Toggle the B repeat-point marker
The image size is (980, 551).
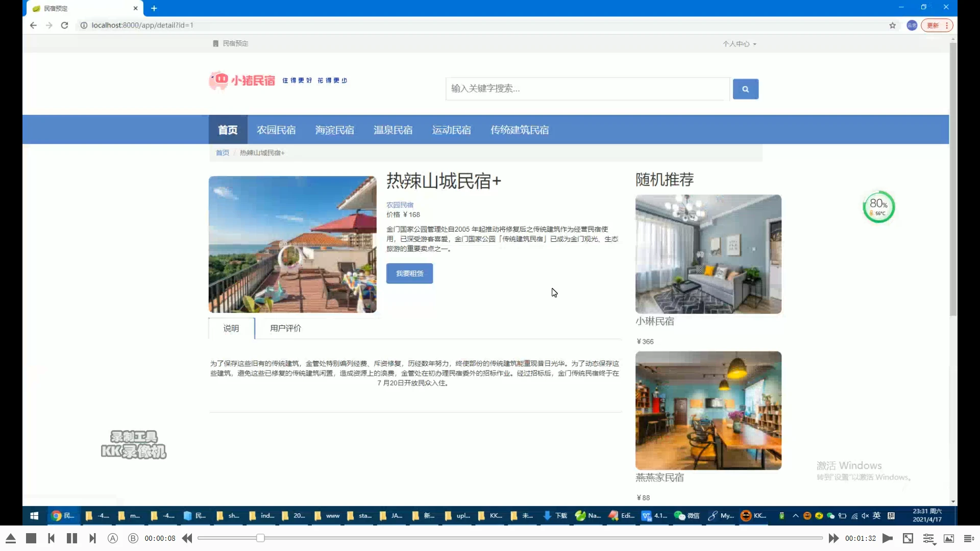(x=133, y=538)
